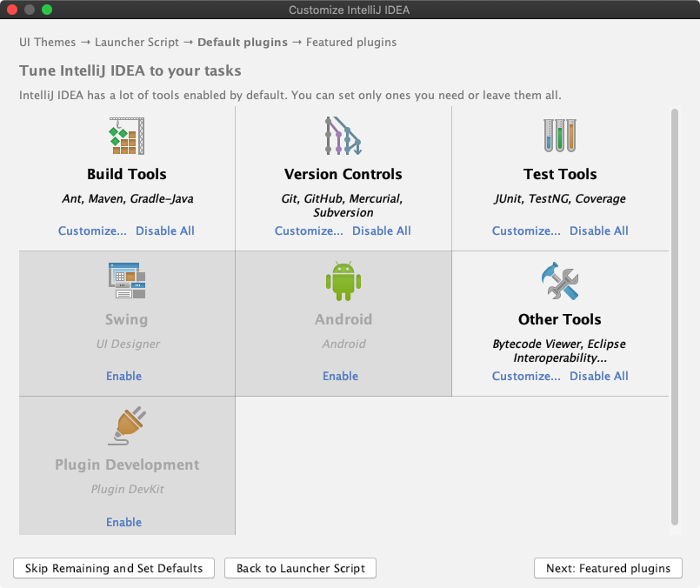Click the vertical scrollbar of plugin grid
700x588 pixels.
(675, 317)
